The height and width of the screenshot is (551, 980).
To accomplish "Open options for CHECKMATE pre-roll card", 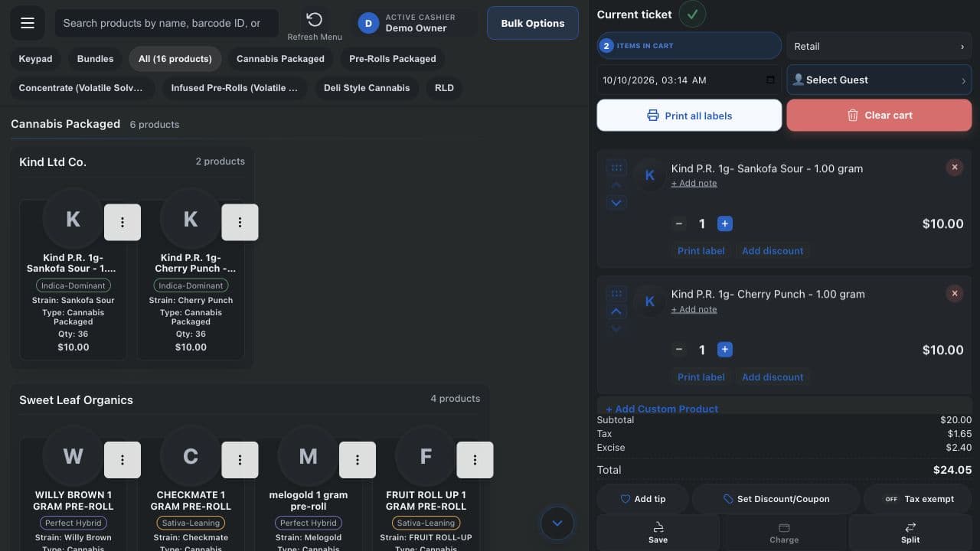I will [x=240, y=460].
